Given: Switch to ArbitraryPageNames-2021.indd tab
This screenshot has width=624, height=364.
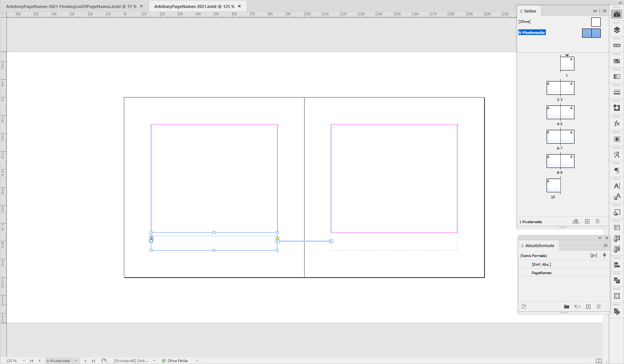Looking at the screenshot, I should click(194, 6).
